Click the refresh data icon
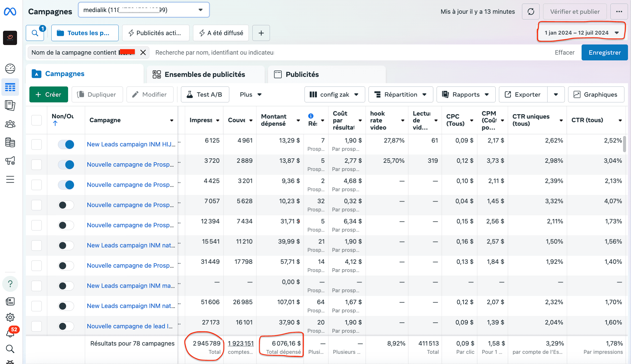Image resolution: width=631 pixels, height=364 pixels. pos(531,12)
